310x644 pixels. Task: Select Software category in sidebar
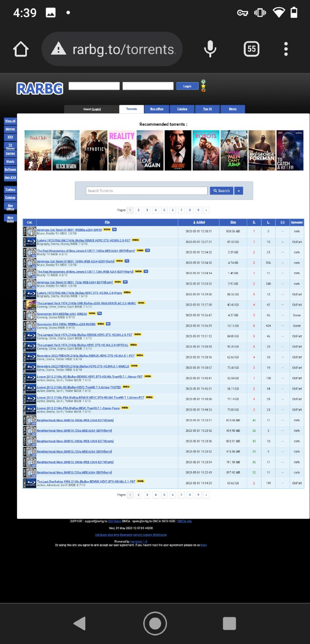(x=10, y=169)
